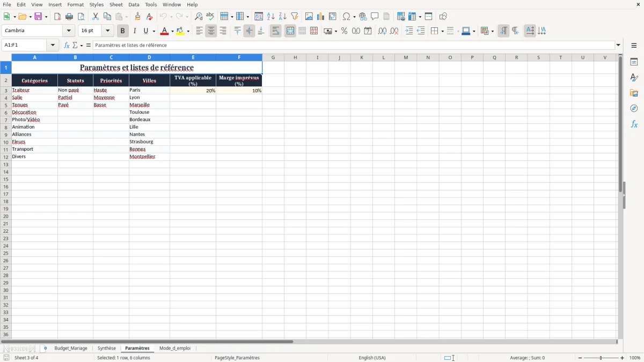Open the Tools menu
The height and width of the screenshot is (362, 644).
click(151, 4)
